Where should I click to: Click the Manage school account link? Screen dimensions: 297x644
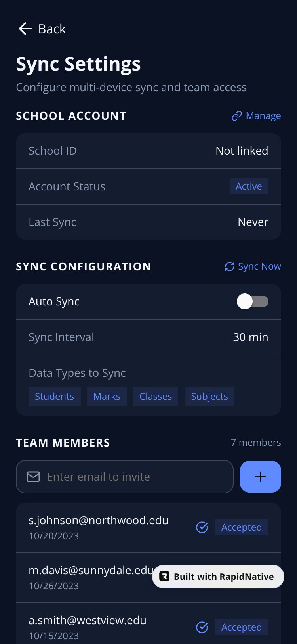click(x=263, y=116)
